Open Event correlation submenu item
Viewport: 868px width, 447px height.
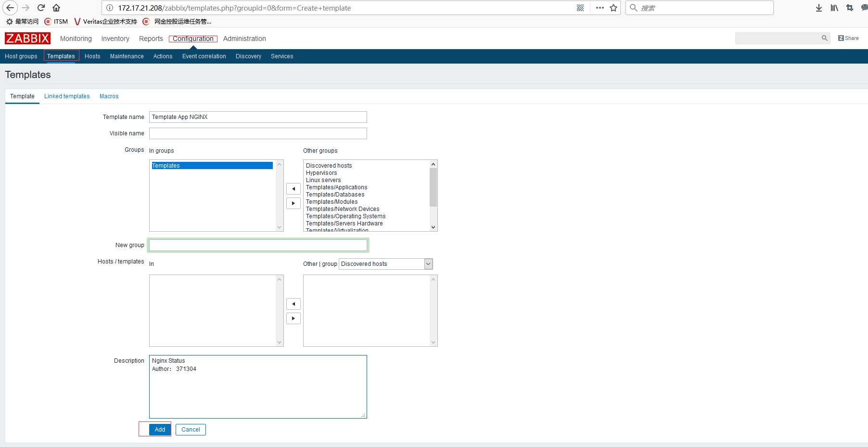click(x=204, y=56)
